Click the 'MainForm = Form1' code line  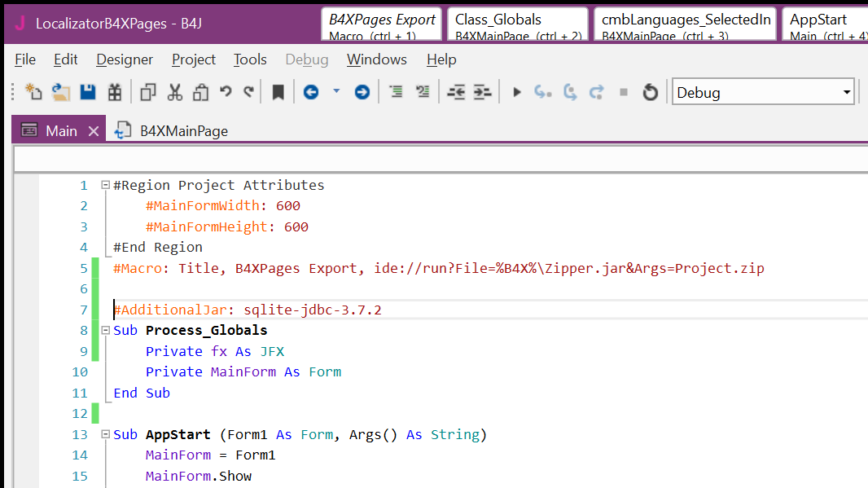pyautogui.click(x=210, y=455)
